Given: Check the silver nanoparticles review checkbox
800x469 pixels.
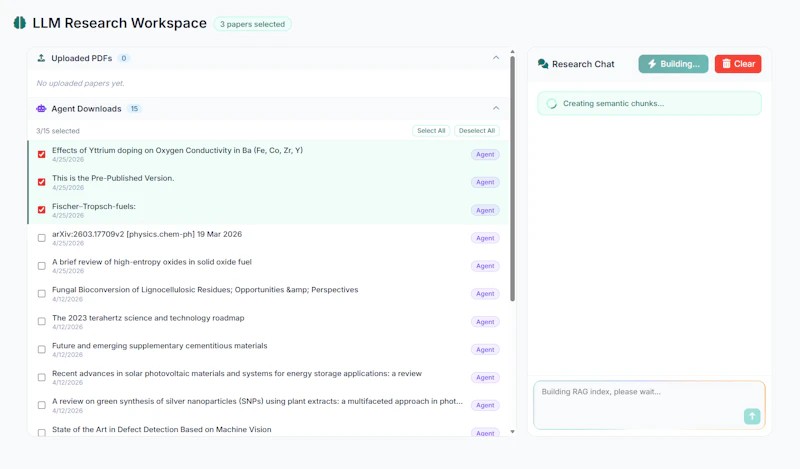Looking at the screenshot, I should pos(42,405).
